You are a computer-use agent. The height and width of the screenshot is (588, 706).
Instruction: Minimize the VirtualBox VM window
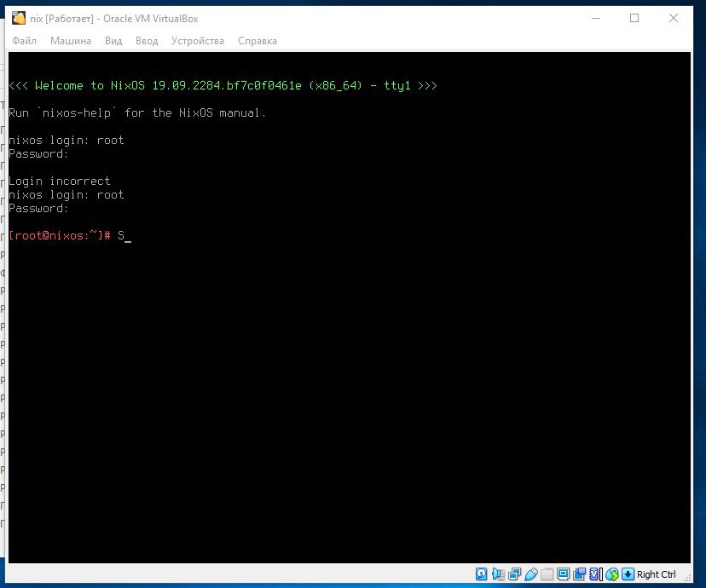coord(596,19)
